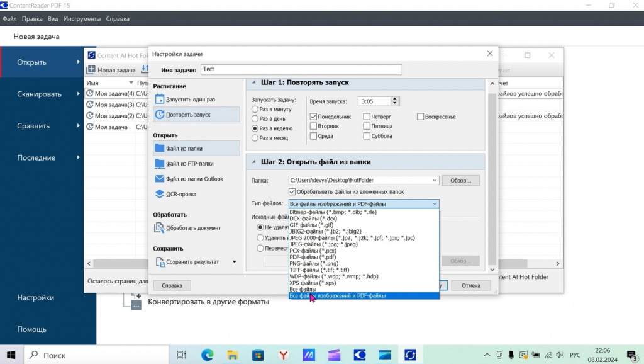Click Отмена button

click(x=470, y=285)
